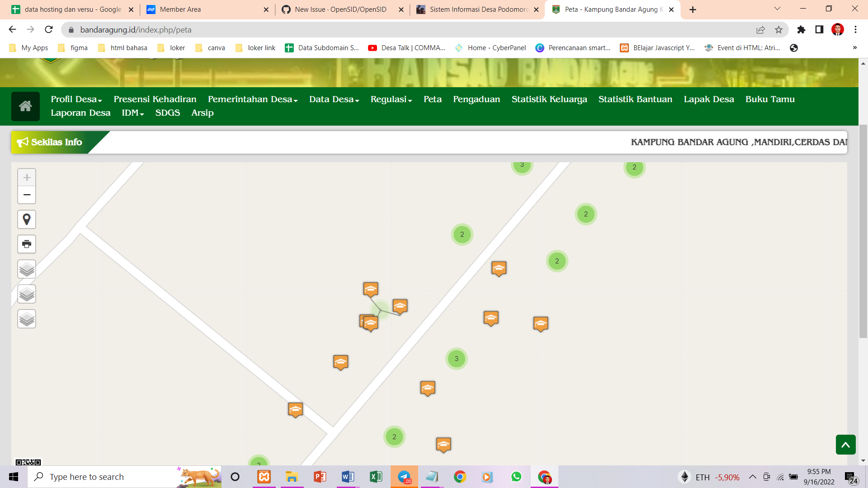Image resolution: width=868 pixels, height=488 pixels.
Task: Open WhatsApp from the taskbar
Action: click(516, 477)
